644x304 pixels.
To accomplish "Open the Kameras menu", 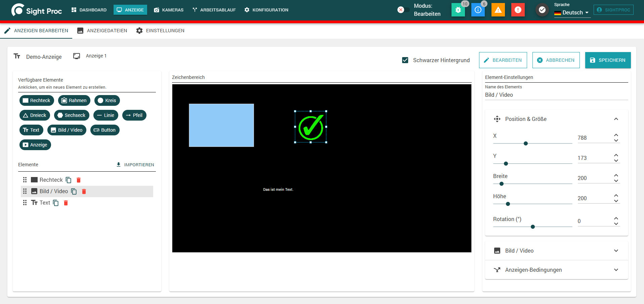I will click(x=169, y=10).
